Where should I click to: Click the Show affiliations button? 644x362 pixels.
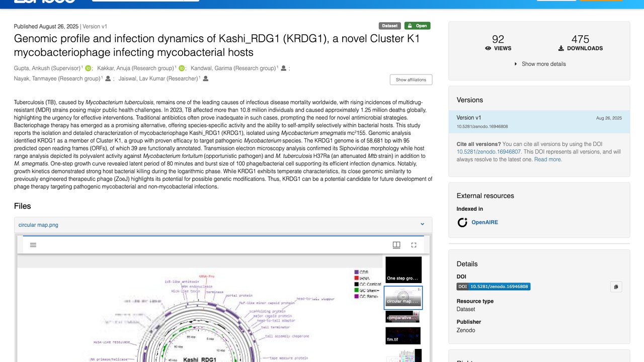pos(411,79)
